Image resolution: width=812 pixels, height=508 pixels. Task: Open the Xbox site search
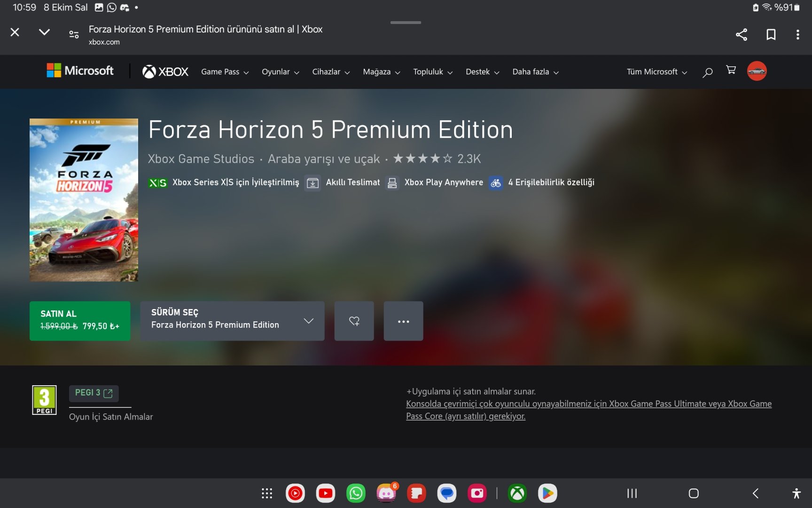coord(708,72)
